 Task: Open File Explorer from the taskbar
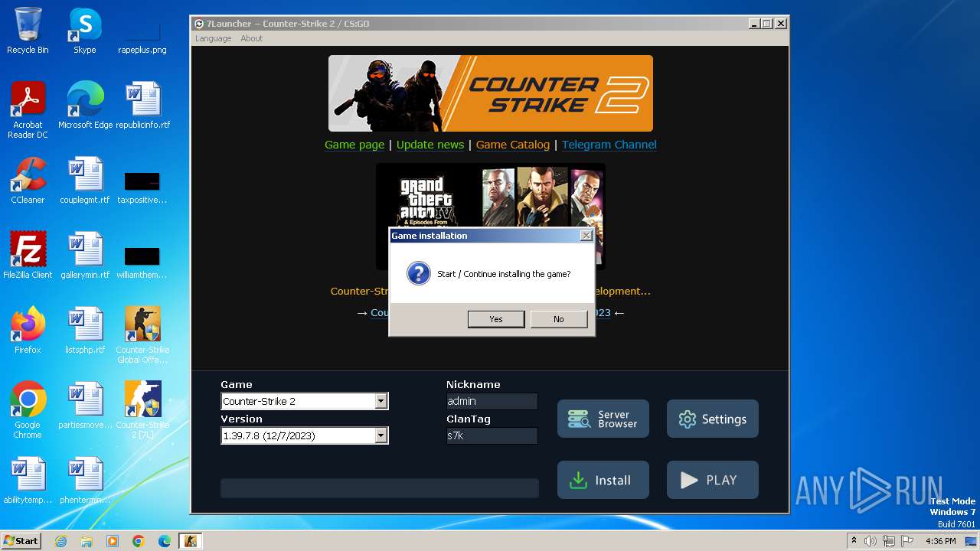coord(87,541)
